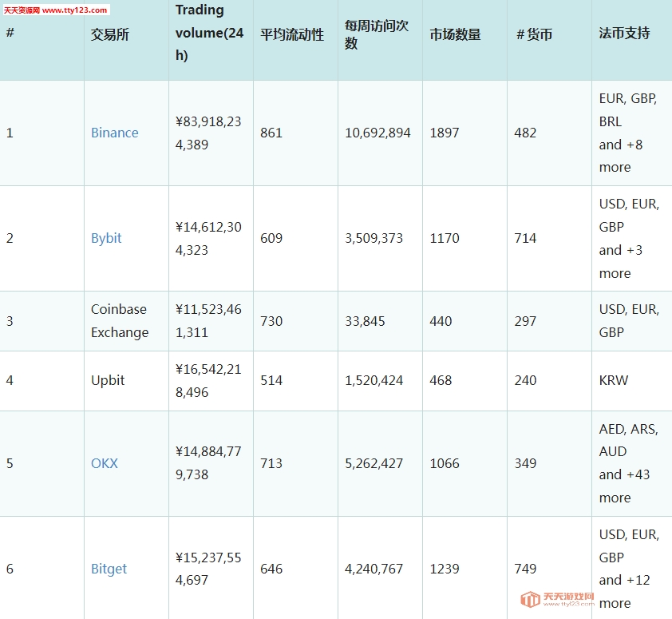Select Coinbase's volume ¥11,523,461,311
This screenshot has width=672, height=619.
(208, 321)
